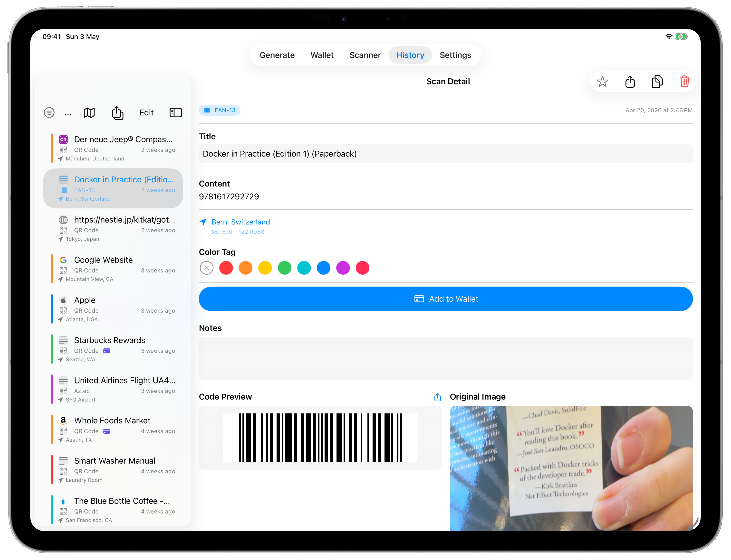Select the Whole Foods Market scan entry
The width and height of the screenshot is (731, 560).
coord(113,429)
